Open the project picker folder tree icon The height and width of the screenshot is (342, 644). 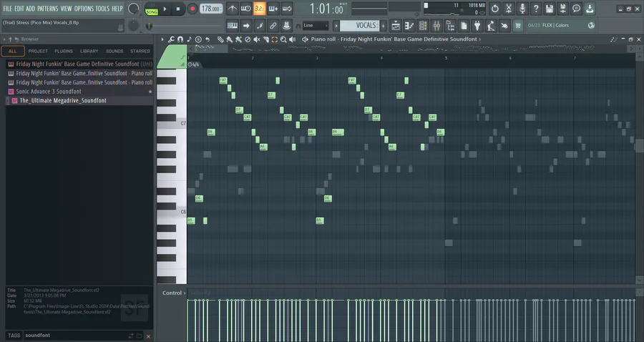450,26
